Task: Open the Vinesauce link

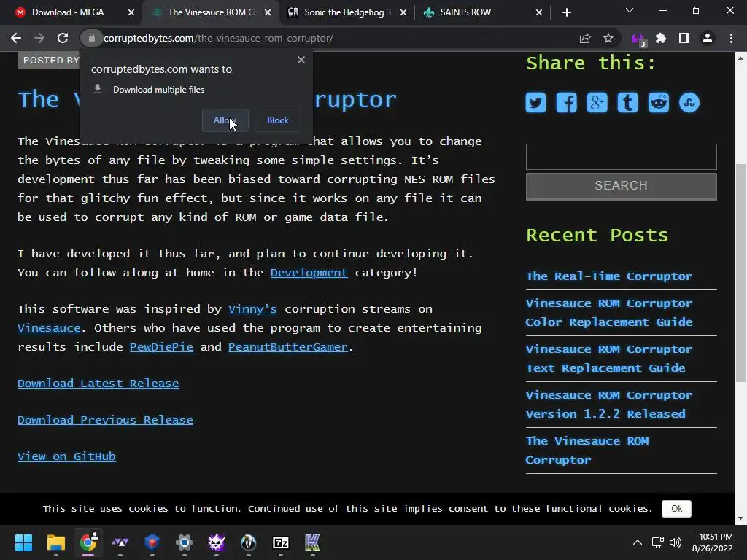Action: 49,328
